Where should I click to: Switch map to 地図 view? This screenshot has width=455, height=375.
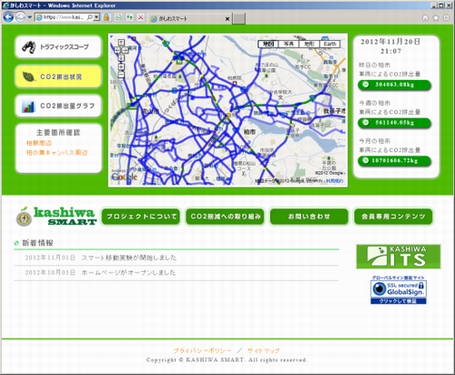269,44
